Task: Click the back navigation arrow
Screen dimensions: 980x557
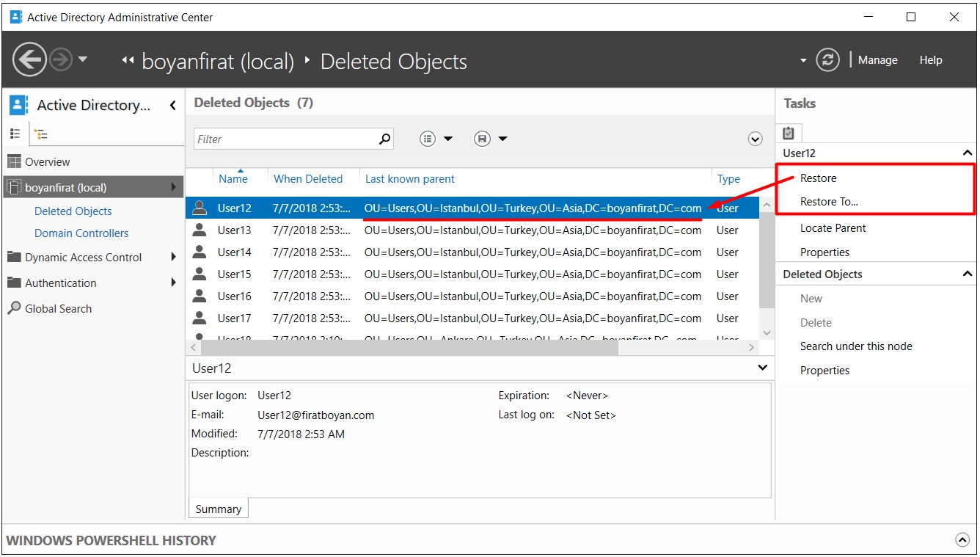Action: [x=29, y=59]
